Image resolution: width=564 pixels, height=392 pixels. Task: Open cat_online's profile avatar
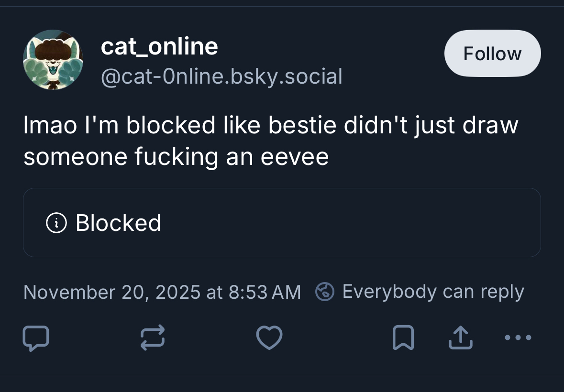tap(53, 60)
